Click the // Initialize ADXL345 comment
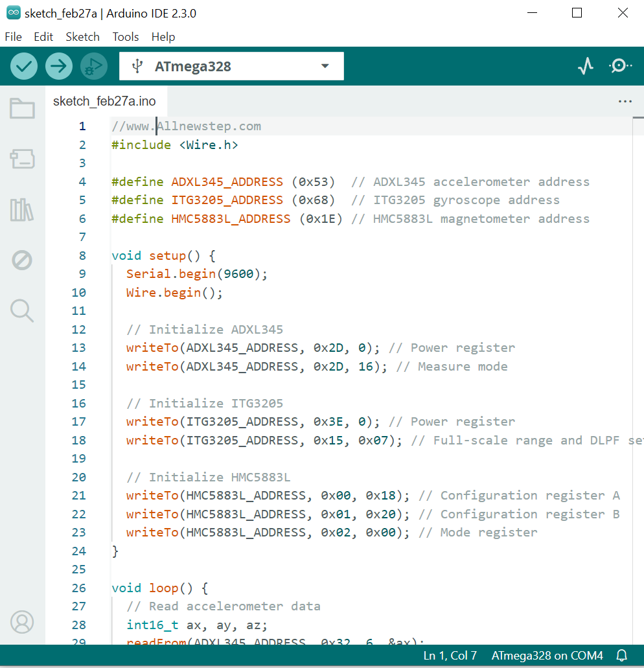 coord(205,329)
